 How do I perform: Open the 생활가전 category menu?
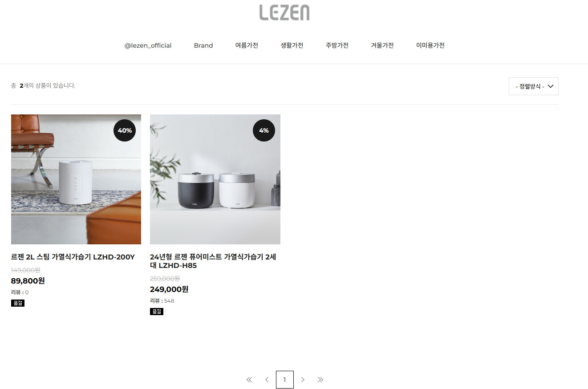click(292, 45)
